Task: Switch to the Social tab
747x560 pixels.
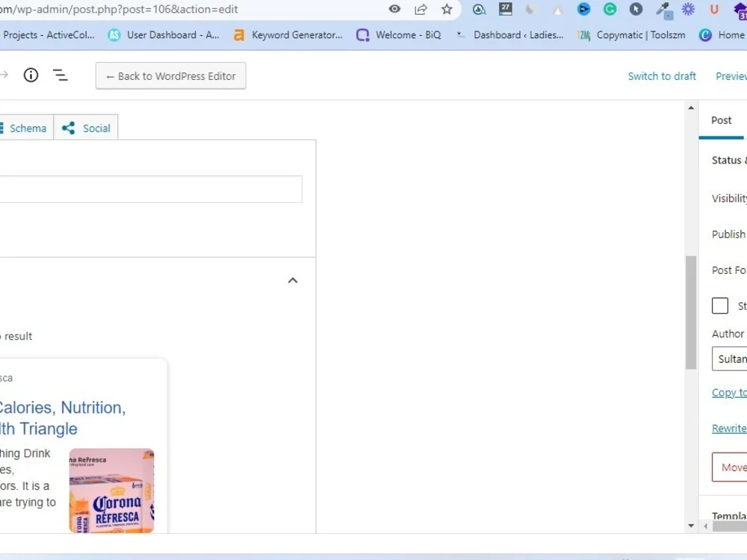Action: (86, 128)
